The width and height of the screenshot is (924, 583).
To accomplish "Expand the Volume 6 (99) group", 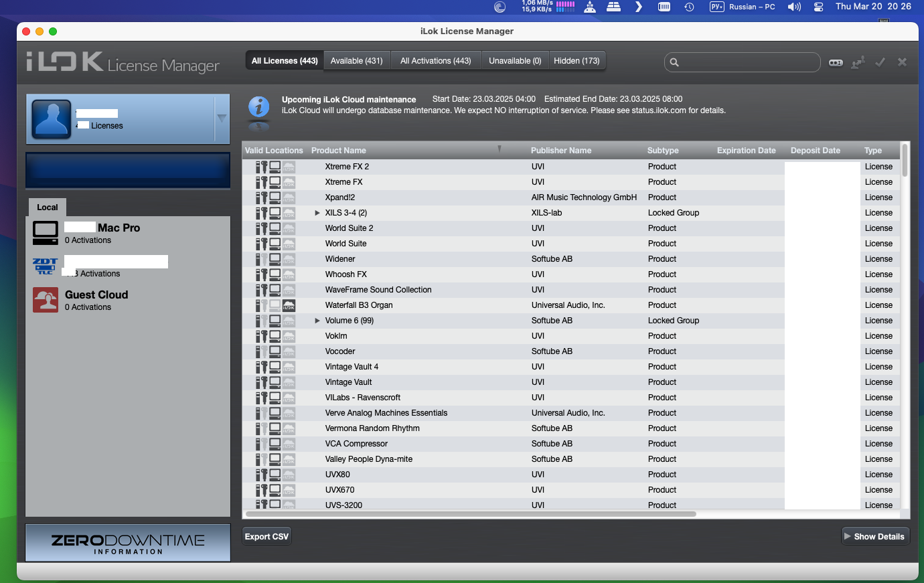I will (317, 321).
